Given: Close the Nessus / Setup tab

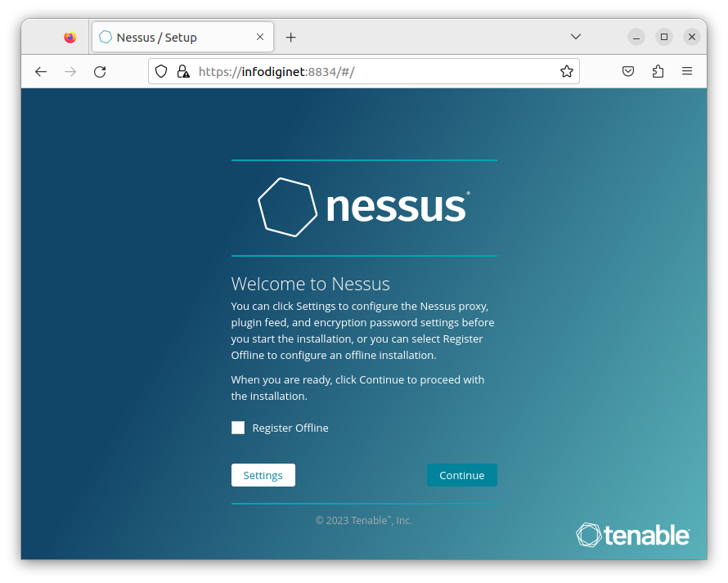Looking at the screenshot, I should click(x=260, y=37).
